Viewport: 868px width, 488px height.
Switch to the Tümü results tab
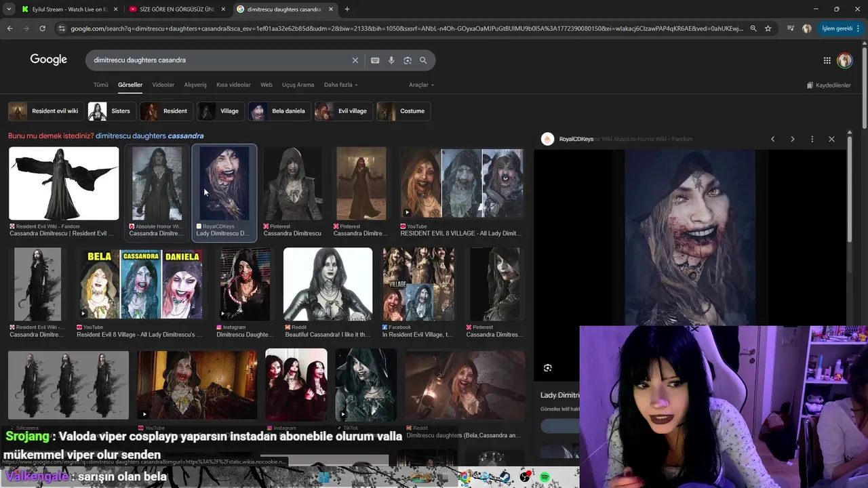pos(101,85)
